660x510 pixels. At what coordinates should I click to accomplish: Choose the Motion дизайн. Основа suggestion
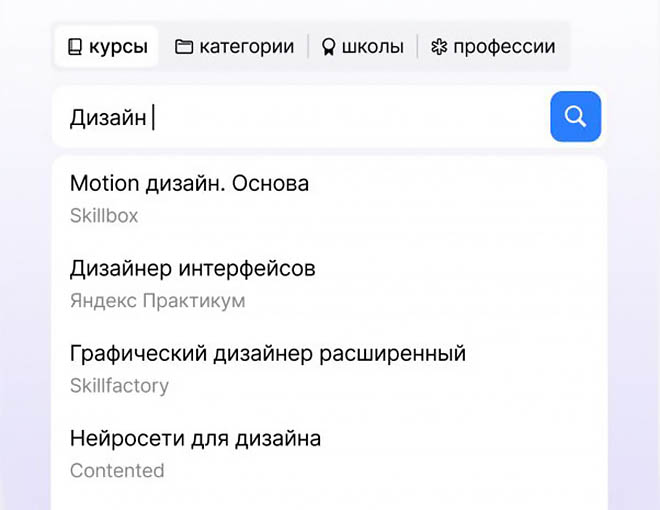click(x=189, y=184)
